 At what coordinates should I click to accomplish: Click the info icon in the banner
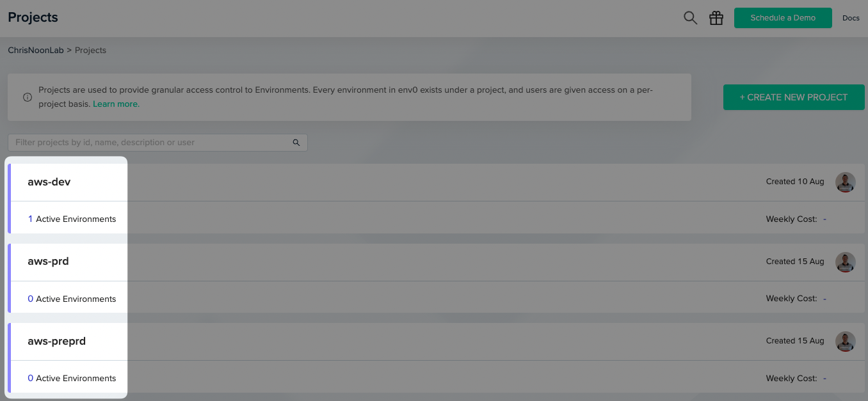28,98
